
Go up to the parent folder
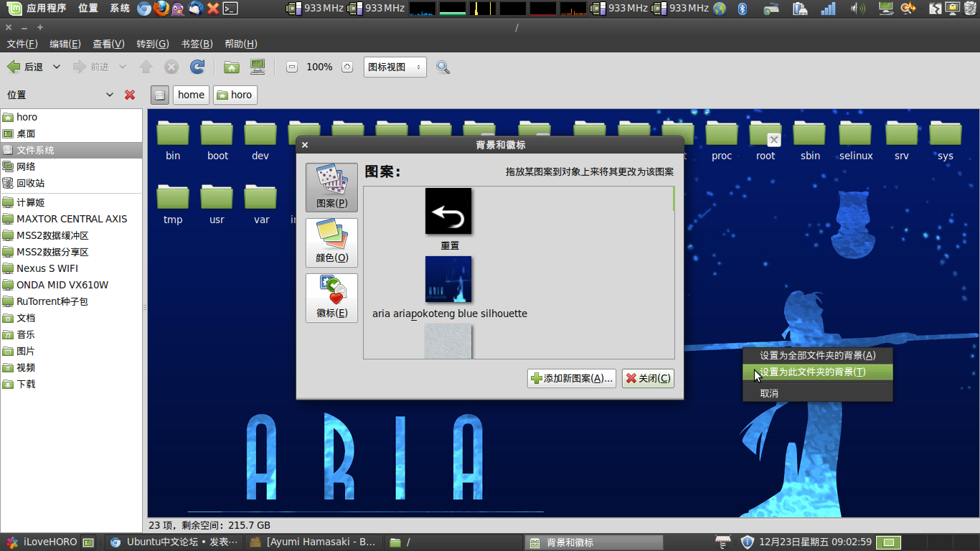146,67
